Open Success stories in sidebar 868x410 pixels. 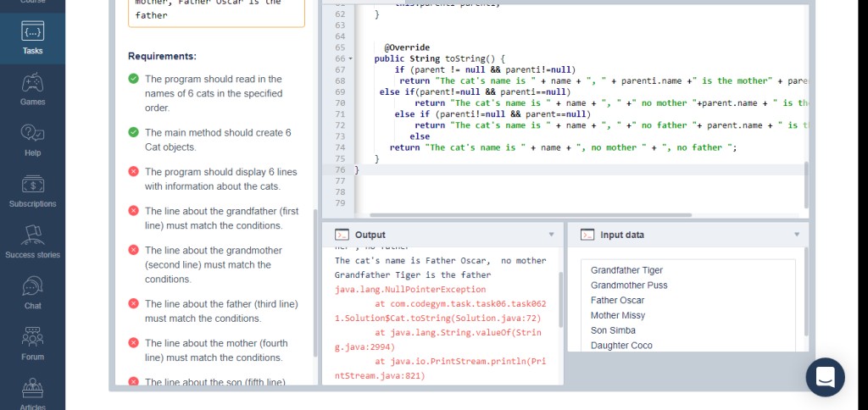click(32, 241)
